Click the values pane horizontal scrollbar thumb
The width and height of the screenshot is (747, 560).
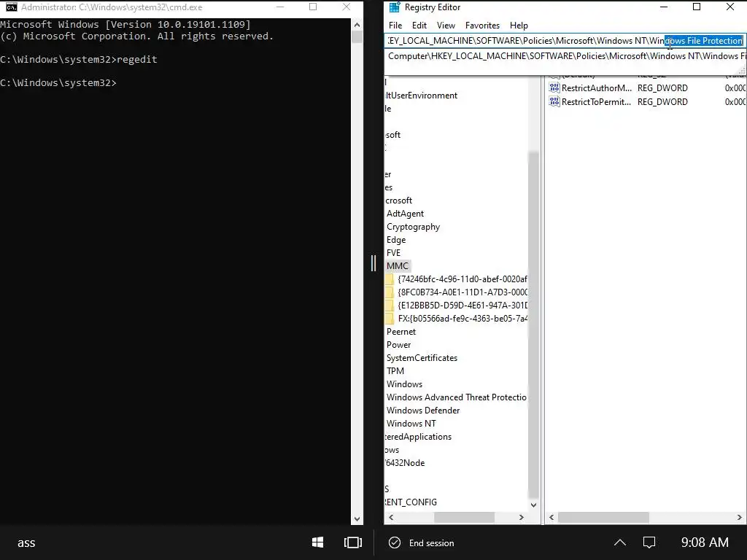point(603,517)
